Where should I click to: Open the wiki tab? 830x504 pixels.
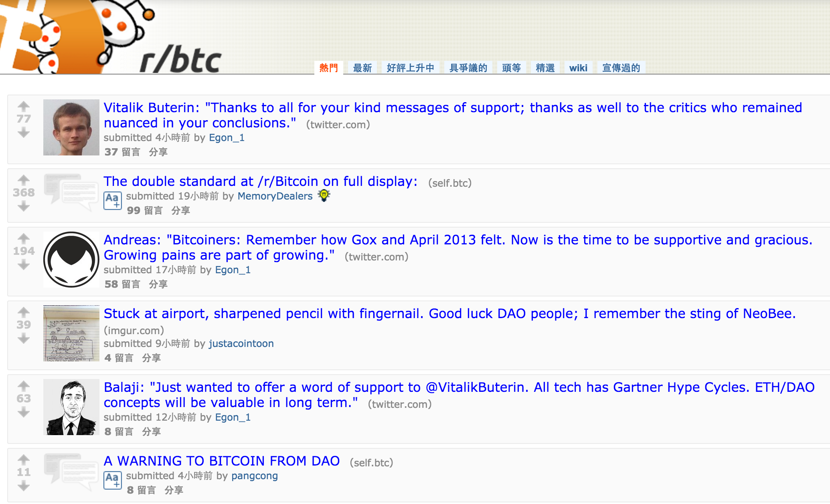click(578, 68)
